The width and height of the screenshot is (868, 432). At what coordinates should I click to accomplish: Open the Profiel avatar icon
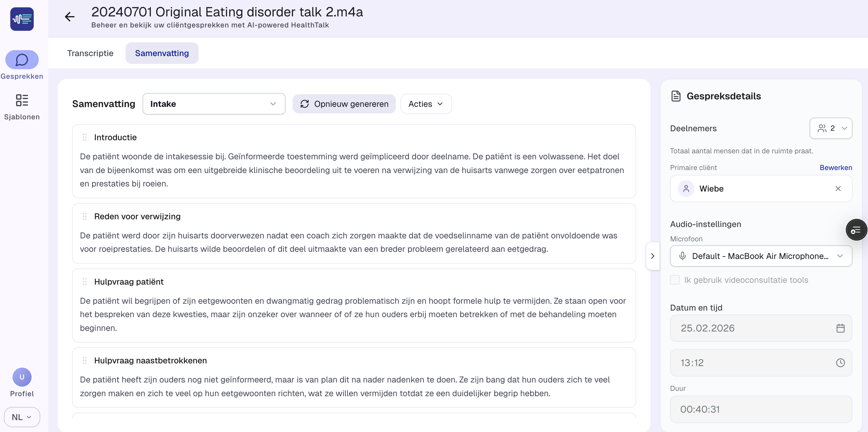(21, 377)
